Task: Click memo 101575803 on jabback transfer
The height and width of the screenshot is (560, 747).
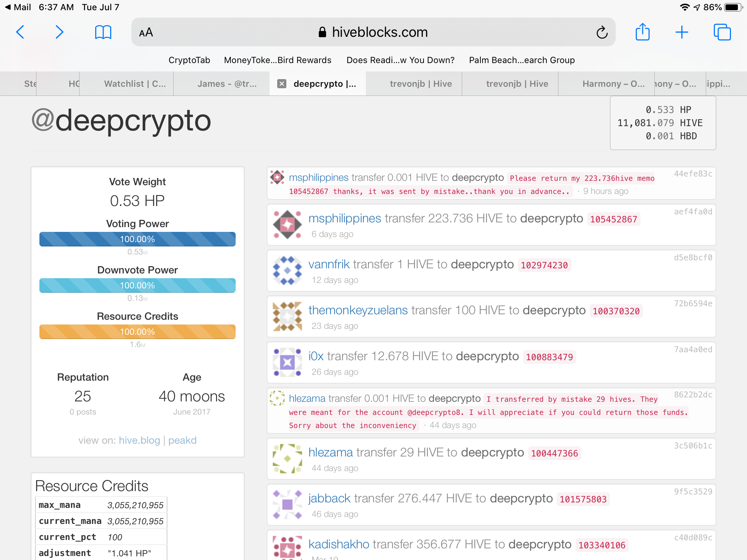Action: [583, 499]
